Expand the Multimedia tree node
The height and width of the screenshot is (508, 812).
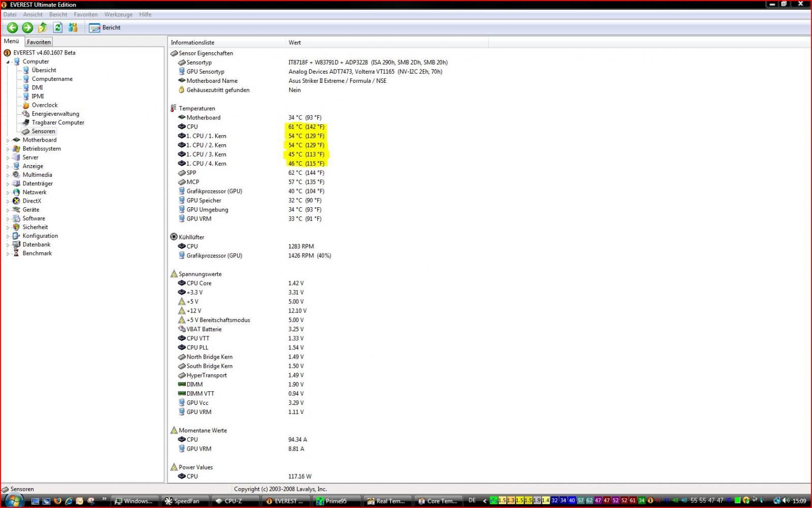(8, 175)
